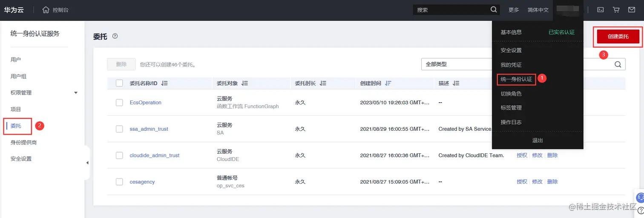Click 删除 for cesagency
Image resolution: width=644 pixels, height=218 pixels.
552,182
